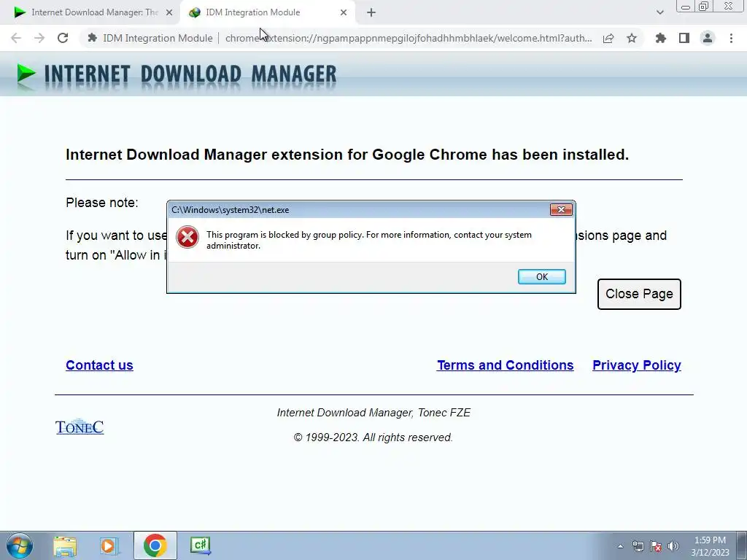Open the Chrome three-dot menu
Screen dimensions: 747x560
point(731,38)
